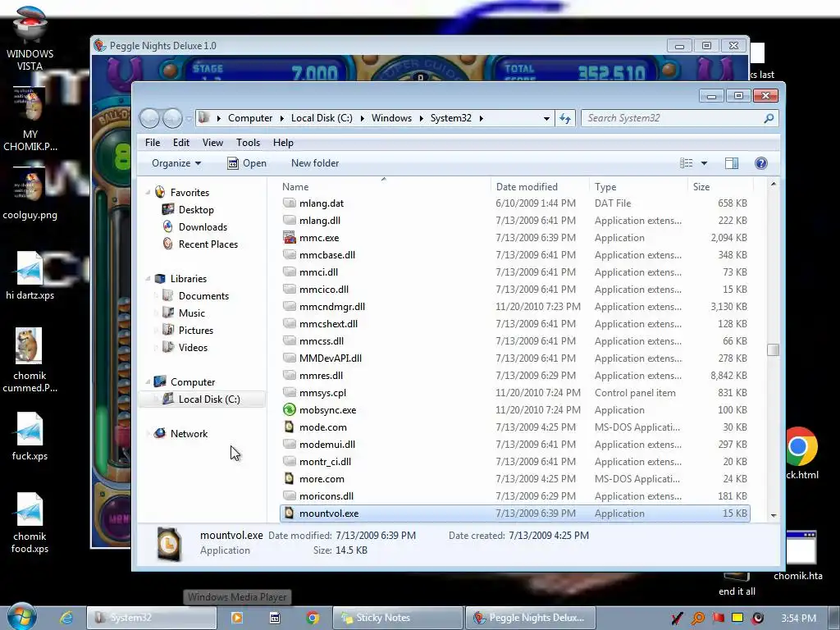Click the file list vertical scrollbar thumb

pos(773,349)
